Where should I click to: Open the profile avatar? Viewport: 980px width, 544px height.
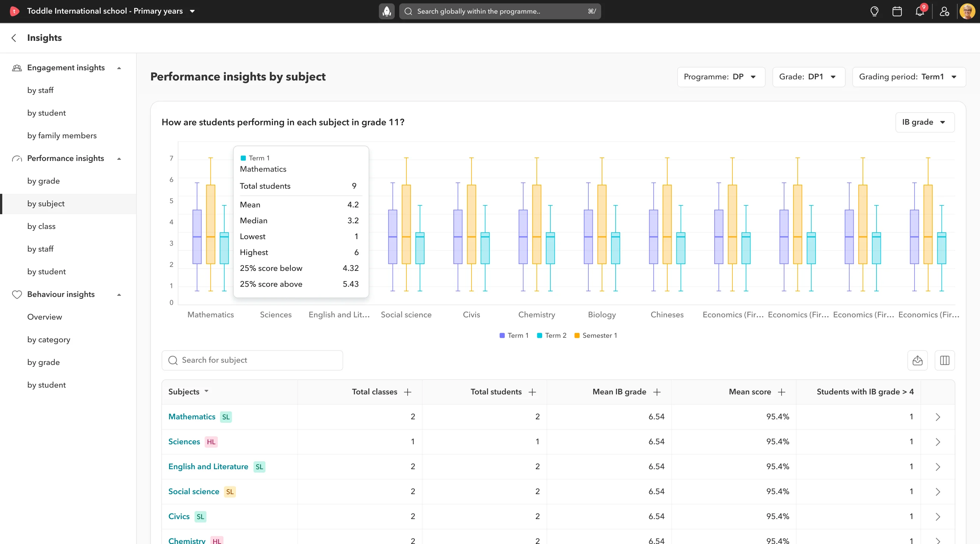click(x=967, y=11)
